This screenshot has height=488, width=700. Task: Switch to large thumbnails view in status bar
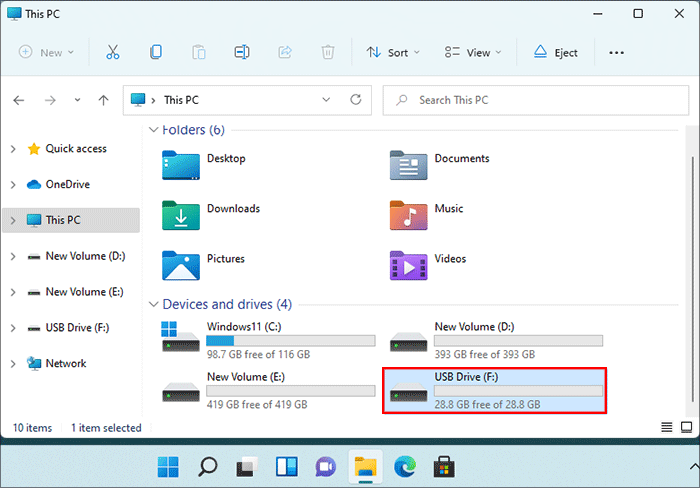pyautogui.click(x=685, y=428)
